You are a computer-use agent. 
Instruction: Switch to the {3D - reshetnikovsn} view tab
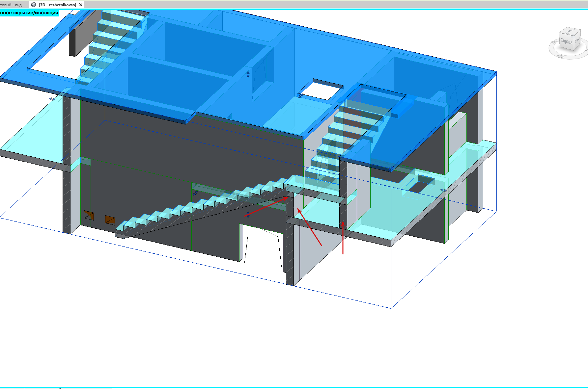(57, 5)
